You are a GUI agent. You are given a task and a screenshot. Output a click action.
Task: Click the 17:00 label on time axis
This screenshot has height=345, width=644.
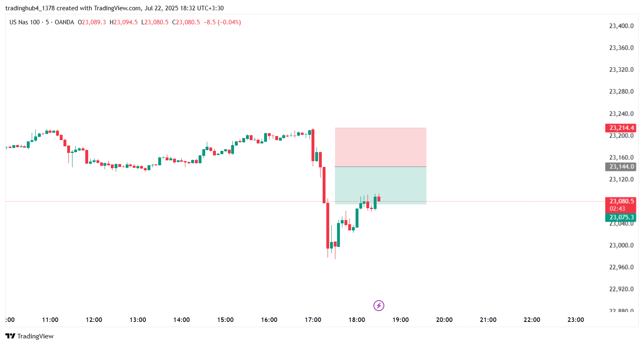tap(313, 319)
